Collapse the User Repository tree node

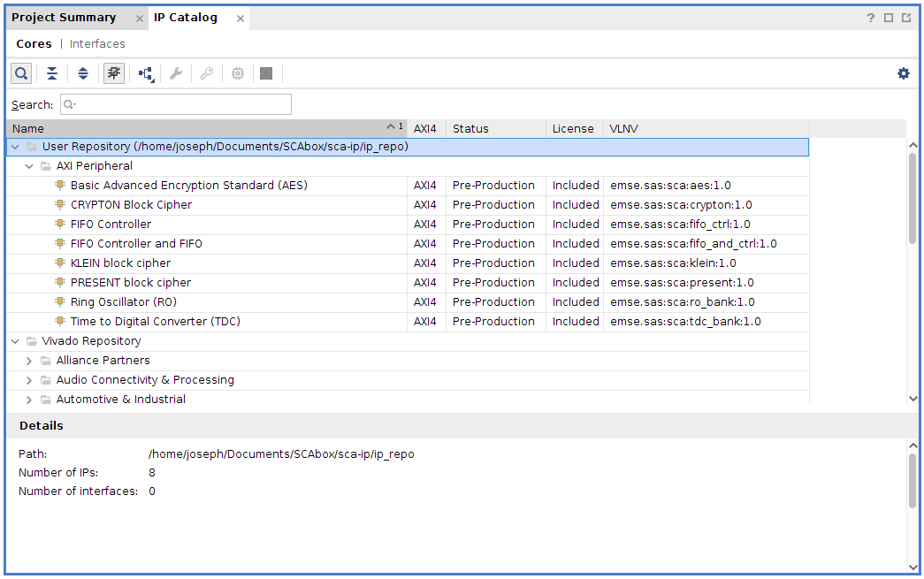(x=15, y=147)
